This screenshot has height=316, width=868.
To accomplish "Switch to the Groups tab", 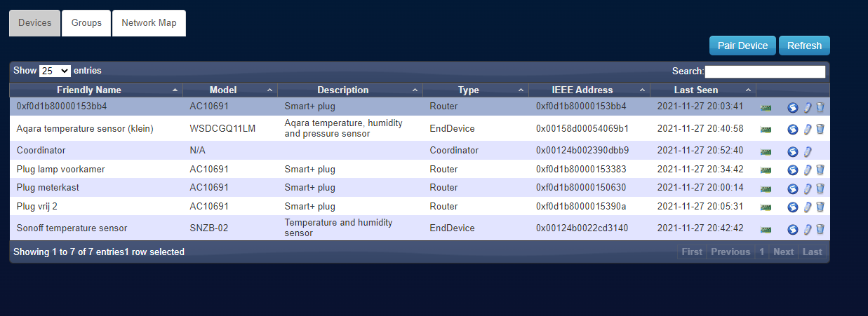I will pos(86,23).
